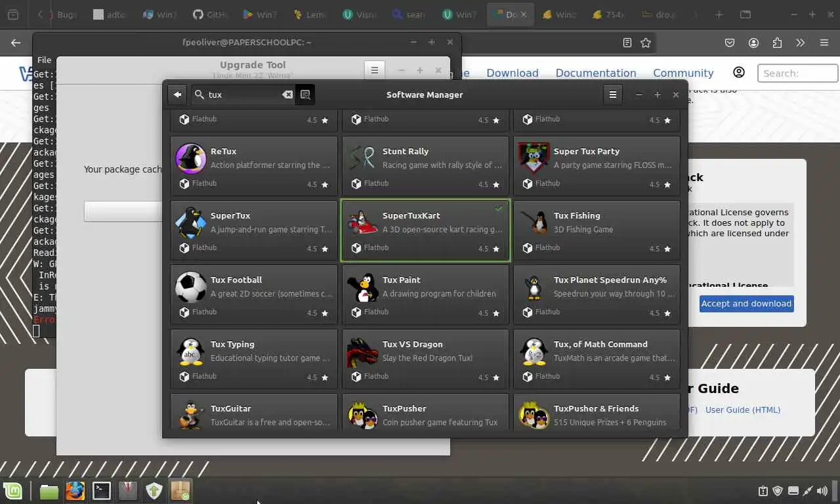Go back in Software Manager
840x504 pixels.
177,94
